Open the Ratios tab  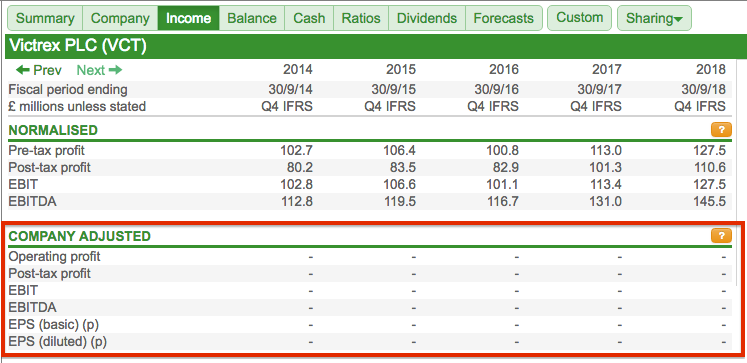361,18
